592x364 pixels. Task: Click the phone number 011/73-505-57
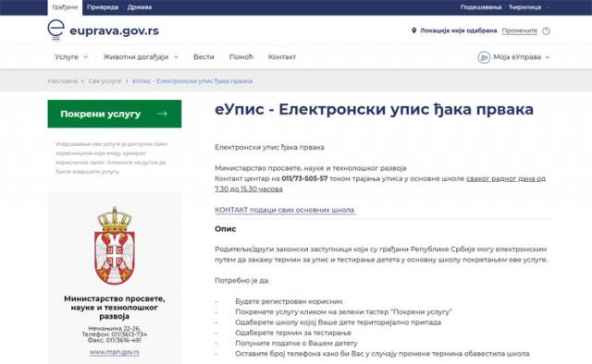click(304, 179)
